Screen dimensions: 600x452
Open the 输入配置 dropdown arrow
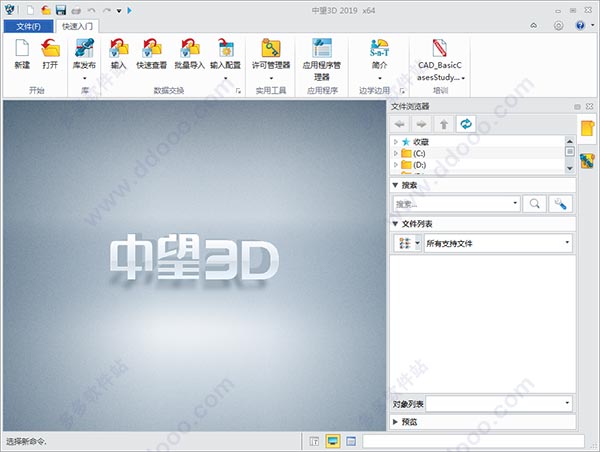click(x=226, y=78)
